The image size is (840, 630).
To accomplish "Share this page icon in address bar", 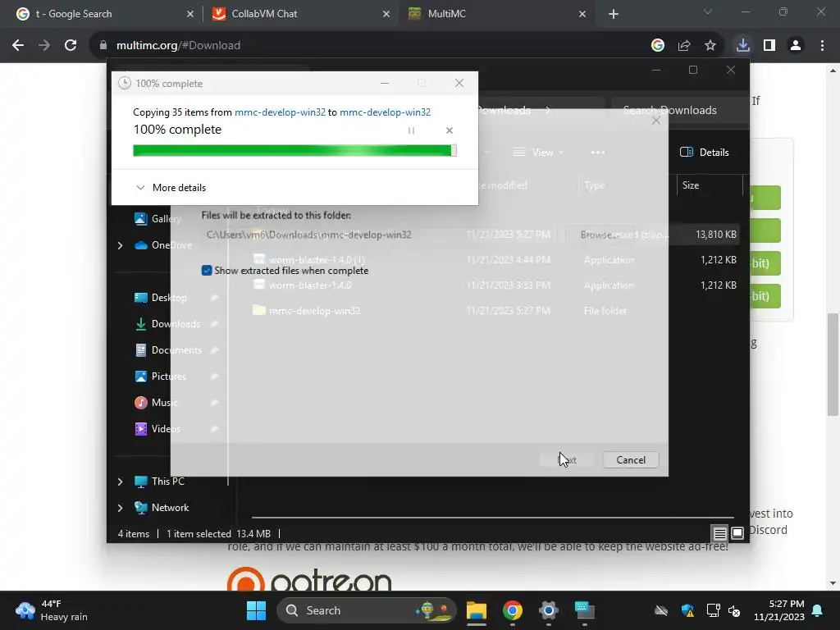I will coord(684,46).
